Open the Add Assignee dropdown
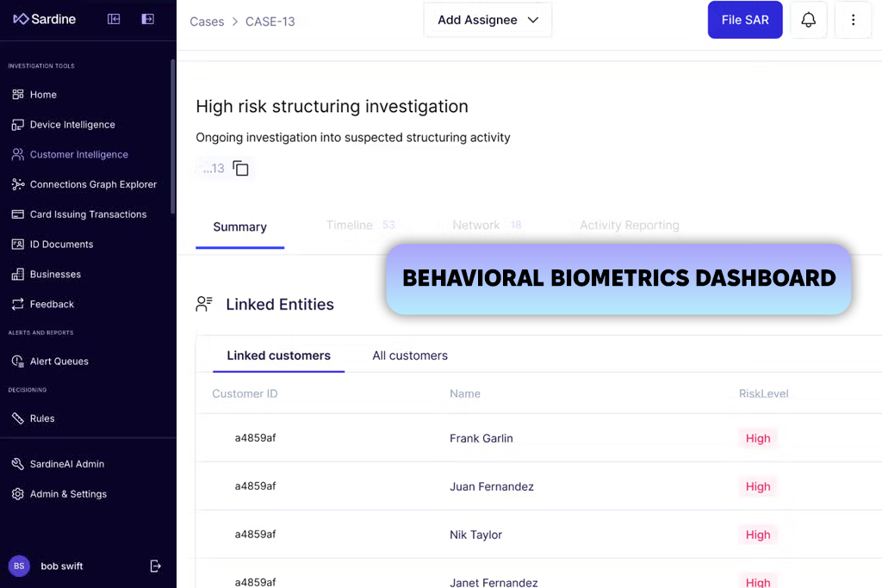 488,21
